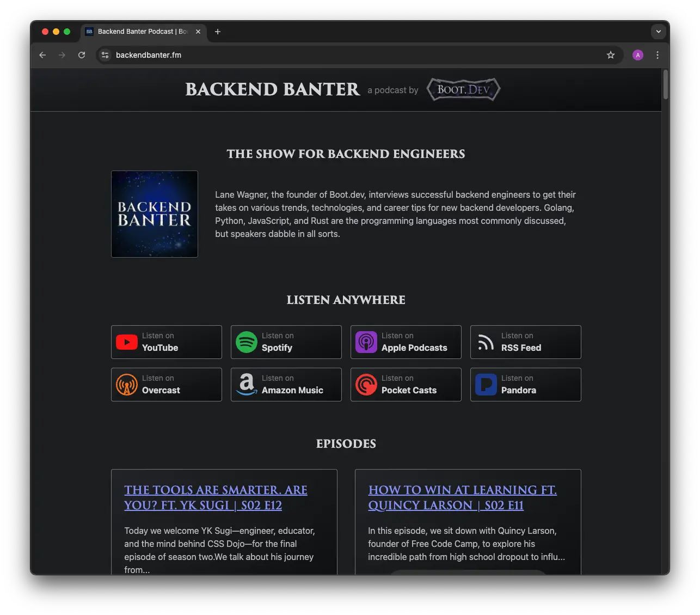Click the orange Overcast antenna icon
Image resolution: width=700 pixels, height=615 pixels.
[127, 385]
